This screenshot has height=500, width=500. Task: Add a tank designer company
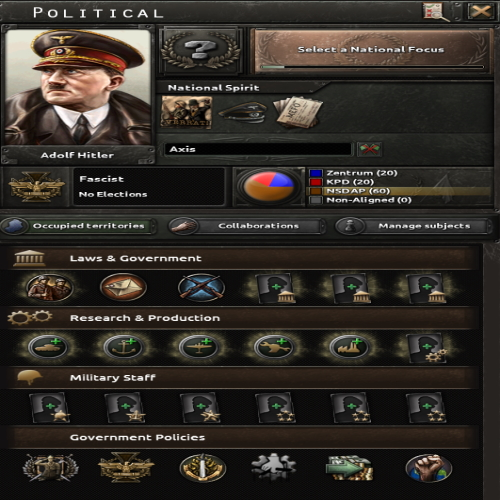pyautogui.click(x=48, y=347)
